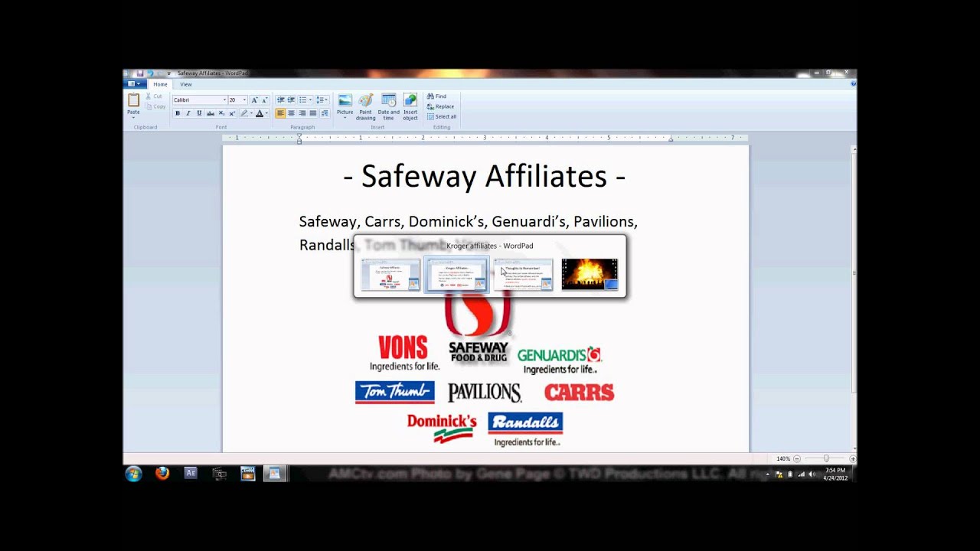Decrease paragraph indent
Viewport: 980px width, 551px height.
coord(280,100)
